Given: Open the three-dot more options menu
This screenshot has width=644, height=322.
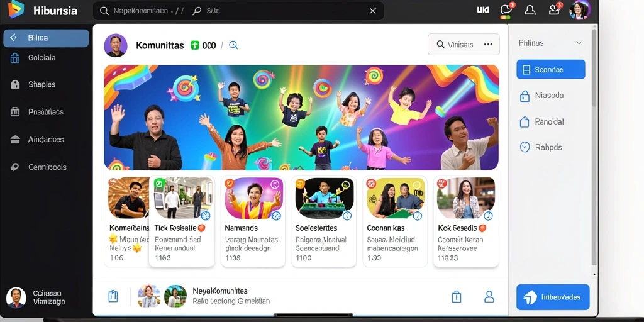Looking at the screenshot, I should [488, 45].
